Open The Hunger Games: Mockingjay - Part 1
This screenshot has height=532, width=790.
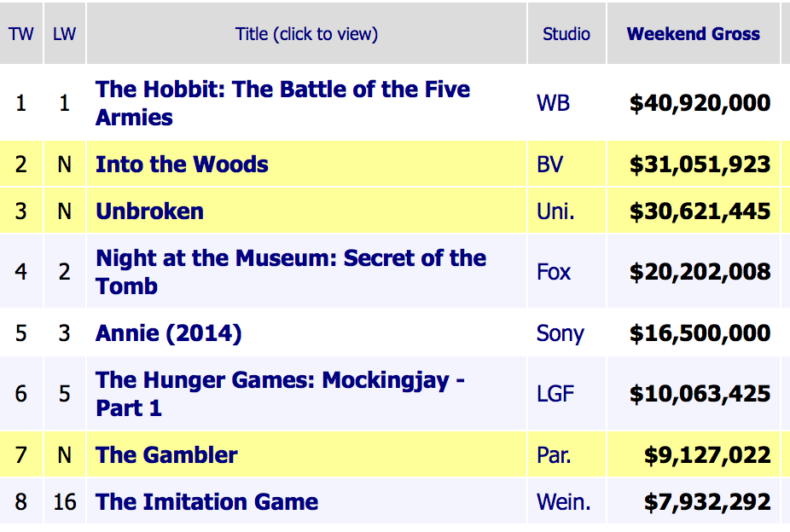click(x=280, y=394)
